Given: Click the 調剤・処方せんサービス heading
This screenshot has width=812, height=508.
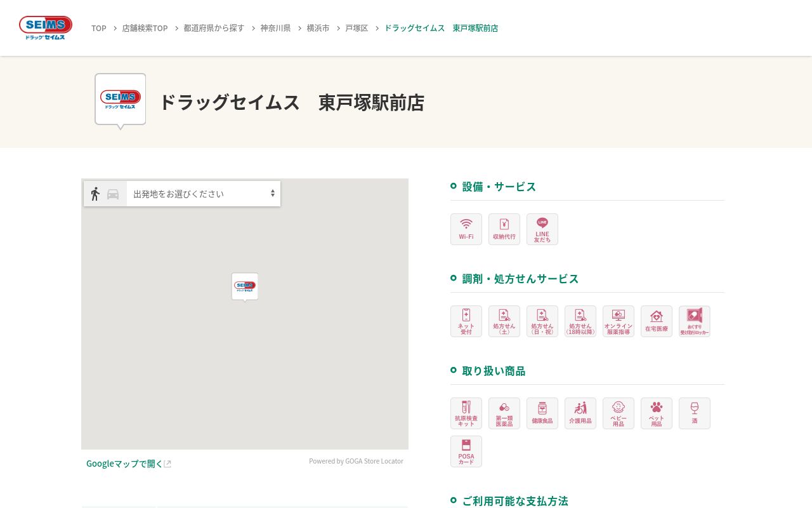Looking at the screenshot, I should click(x=521, y=279).
